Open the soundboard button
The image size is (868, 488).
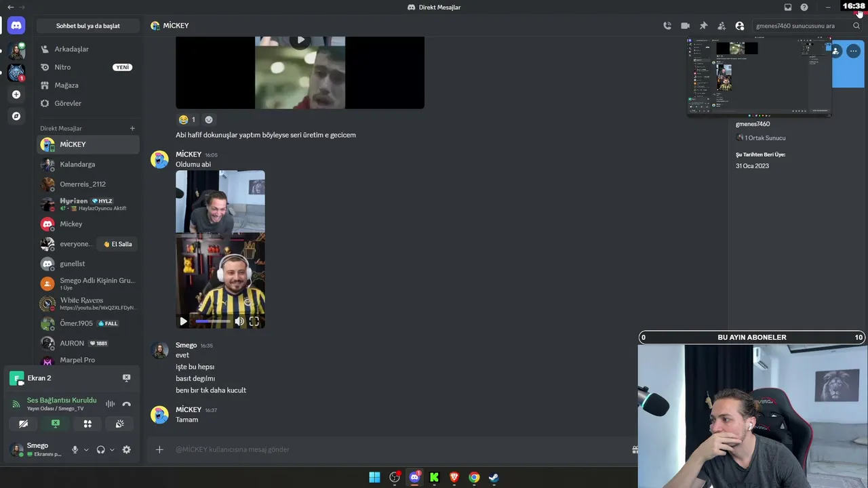click(119, 424)
